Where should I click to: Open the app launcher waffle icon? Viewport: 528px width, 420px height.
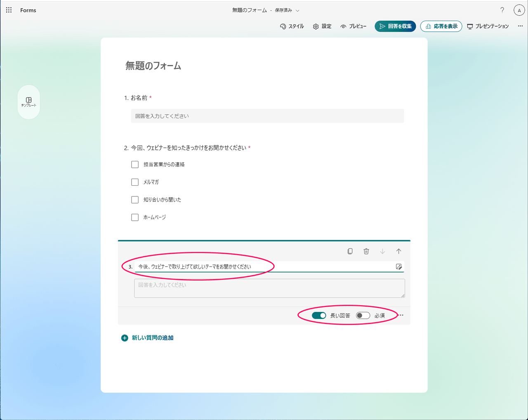9,10
